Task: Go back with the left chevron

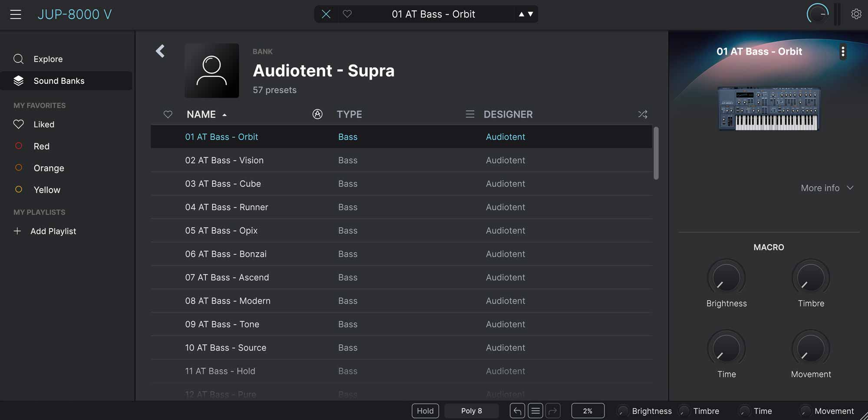Action: (160, 51)
